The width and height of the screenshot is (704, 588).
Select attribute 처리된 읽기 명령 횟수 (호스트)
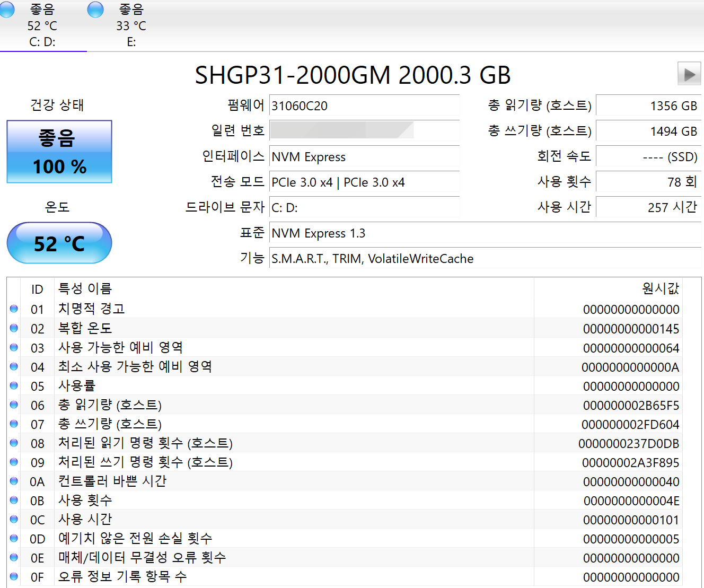click(x=145, y=443)
